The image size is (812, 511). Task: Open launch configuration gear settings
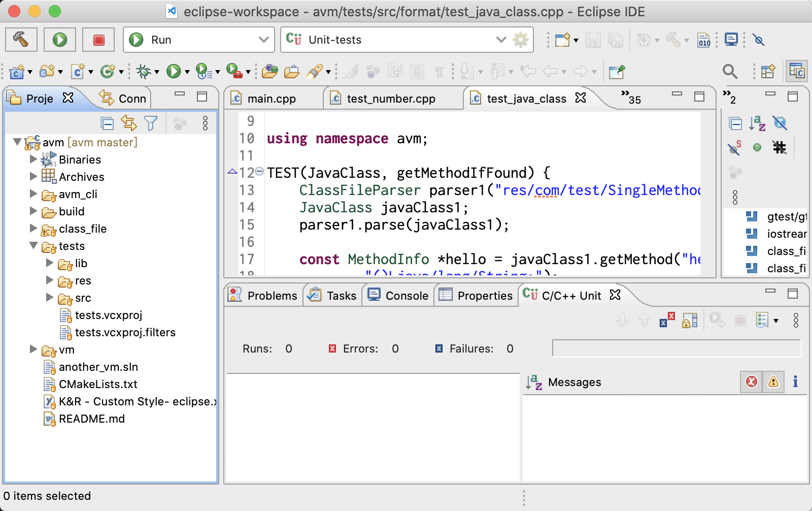click(x=521, y=40)
